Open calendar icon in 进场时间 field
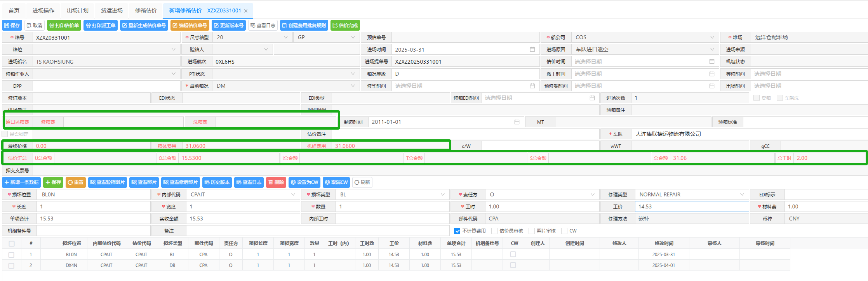868x281 pixels. click(532, 50)
